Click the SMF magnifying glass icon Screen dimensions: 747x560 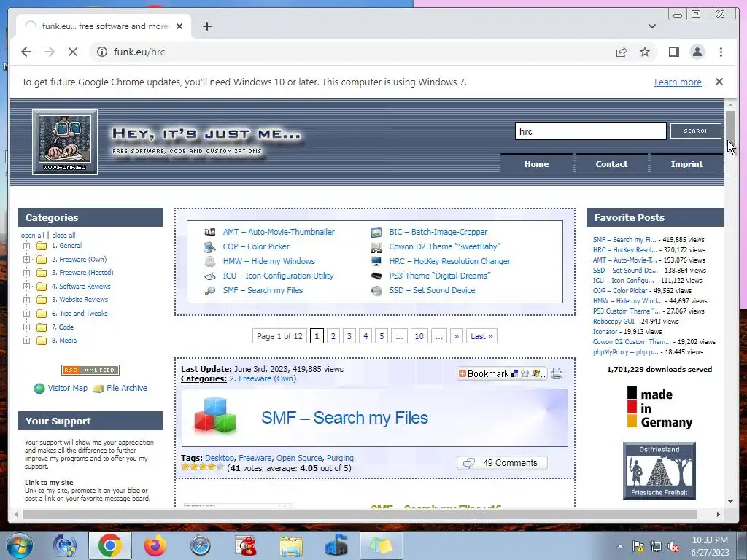pyautogui.click(x=209, y=290)
